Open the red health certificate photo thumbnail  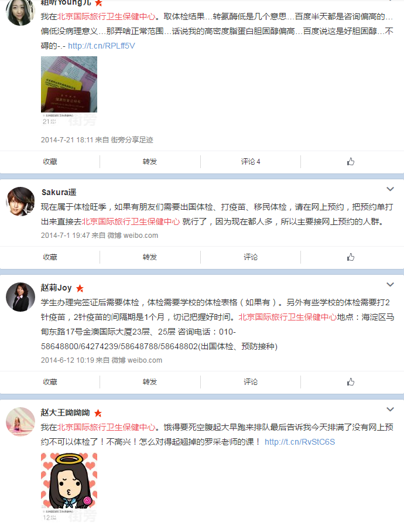click(x=69, y=84)
